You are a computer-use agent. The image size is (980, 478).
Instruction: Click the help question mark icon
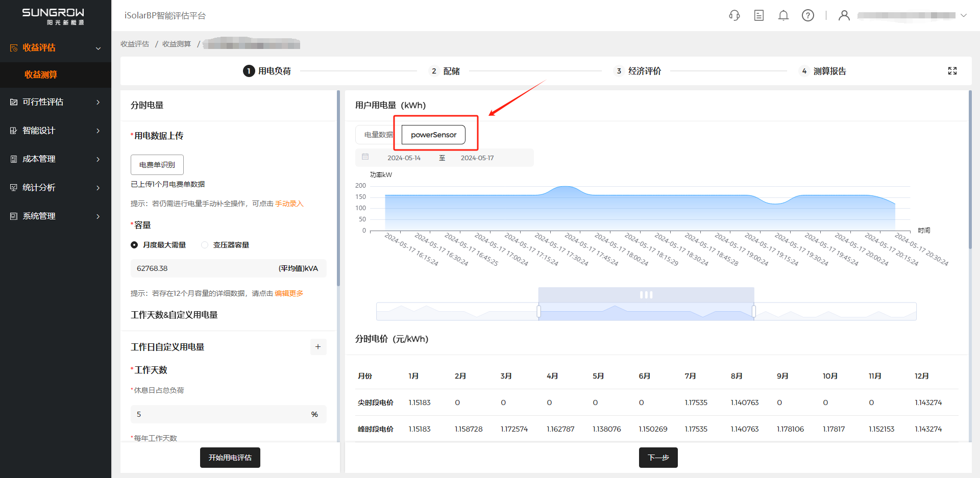(808, 15)
